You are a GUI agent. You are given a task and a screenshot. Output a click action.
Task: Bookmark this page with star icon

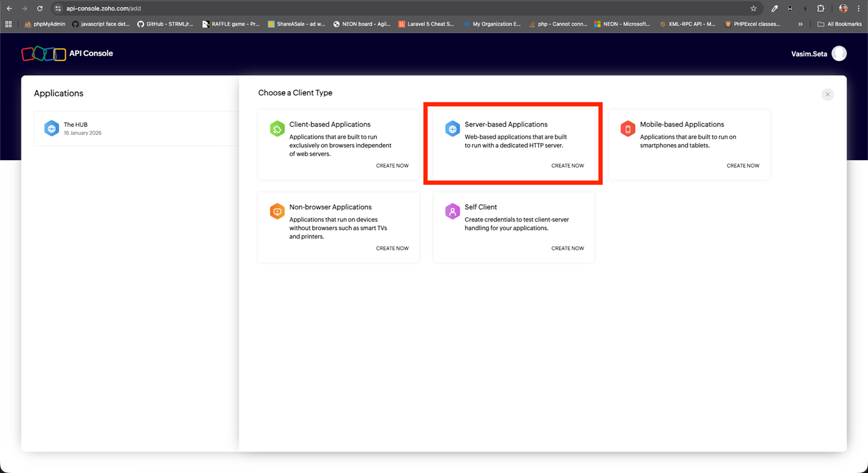(x=753, y=9)
